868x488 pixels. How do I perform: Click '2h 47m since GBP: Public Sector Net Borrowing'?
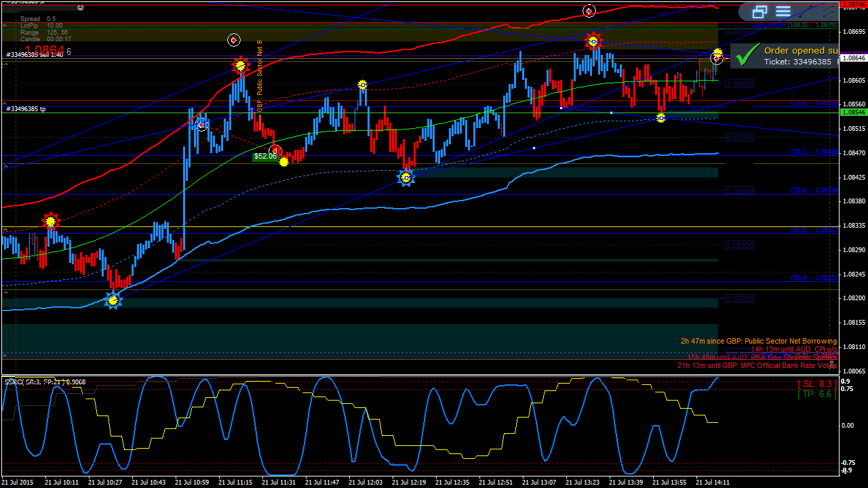[759, 342]
